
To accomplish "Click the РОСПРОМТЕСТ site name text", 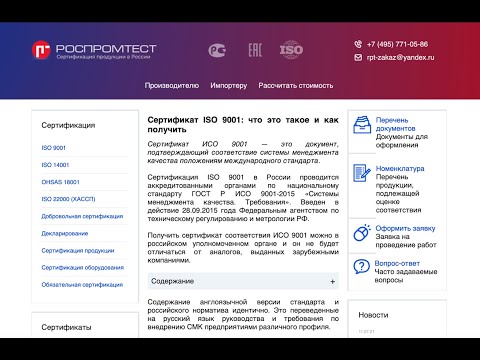I will (106, 49).
